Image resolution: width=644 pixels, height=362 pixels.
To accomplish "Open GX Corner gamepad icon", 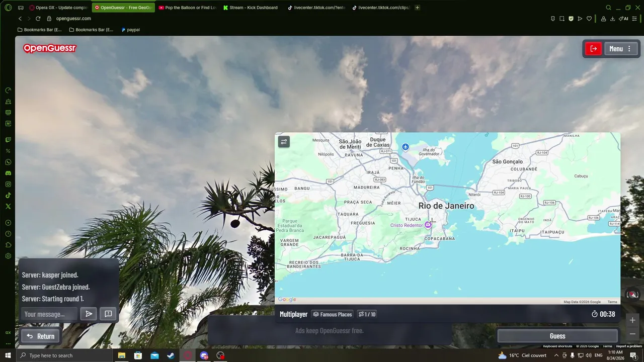I will [x=21, y=8].
